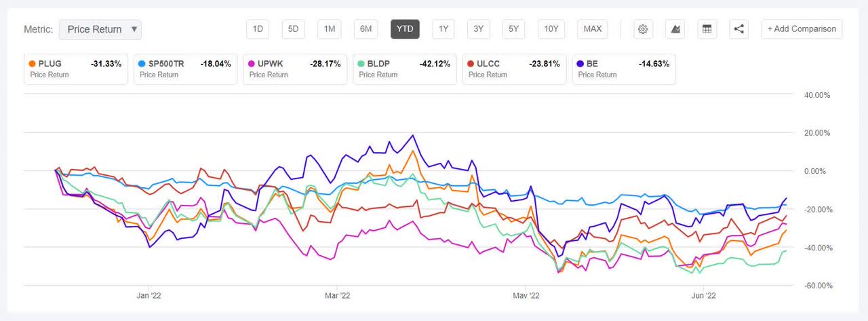Click the blue SP500TR legend dot
This screenshot has height=321, width=868.
(142, 64)
